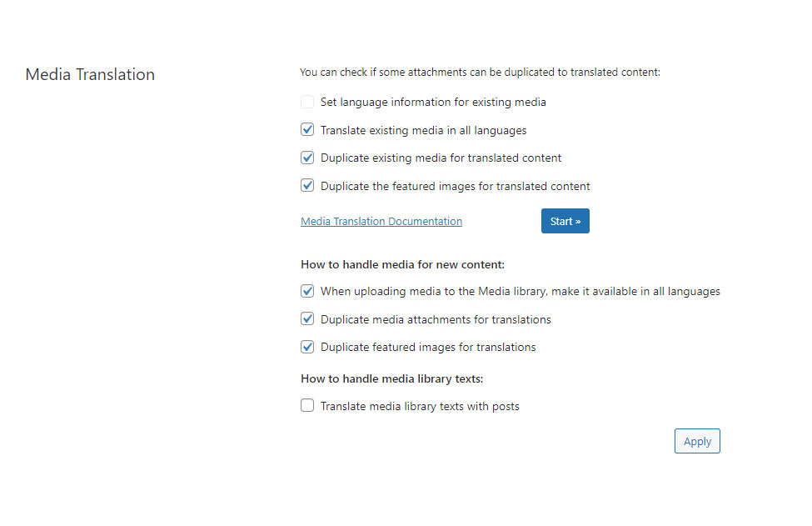812x526 pixels.
Task: Click 'How to handle media for new content:' heading
Action: (x=402, y=264)
